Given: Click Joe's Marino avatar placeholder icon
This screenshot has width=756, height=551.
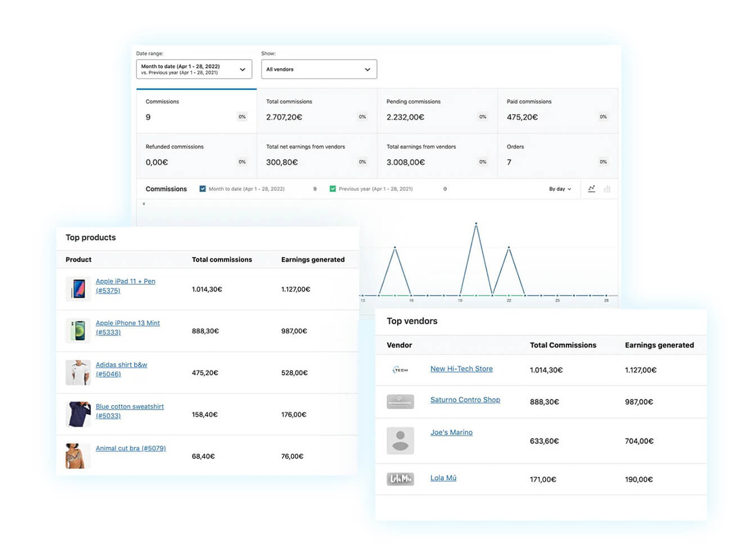Looking at the screenshot, I should [400, 441].
